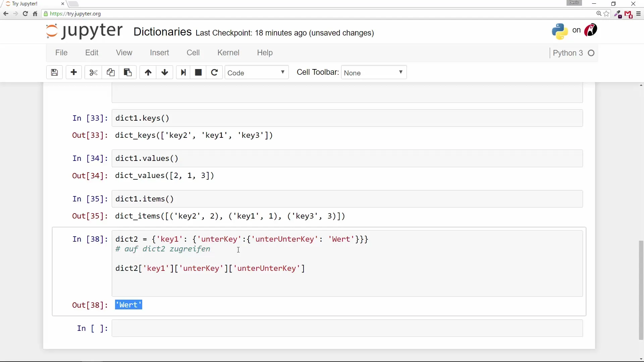Screen dimensions: 644x362
Task: Click the Denis profile button in title bar
Action: coord(574,3)
